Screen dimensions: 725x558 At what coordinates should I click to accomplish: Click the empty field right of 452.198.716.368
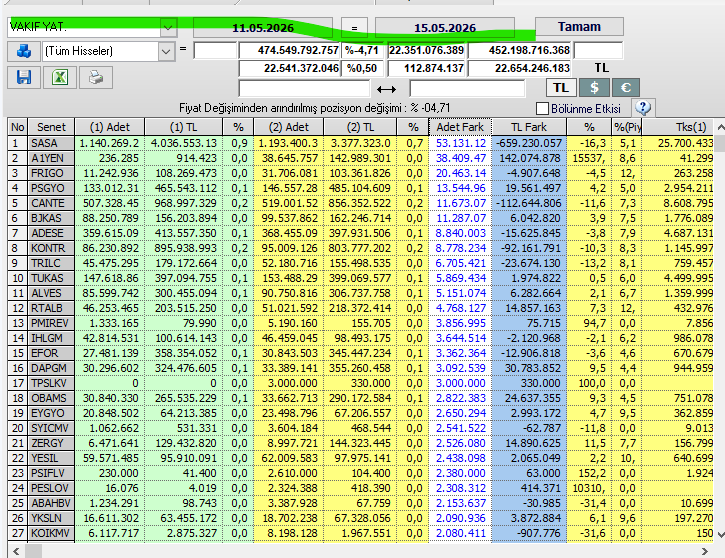598,50
